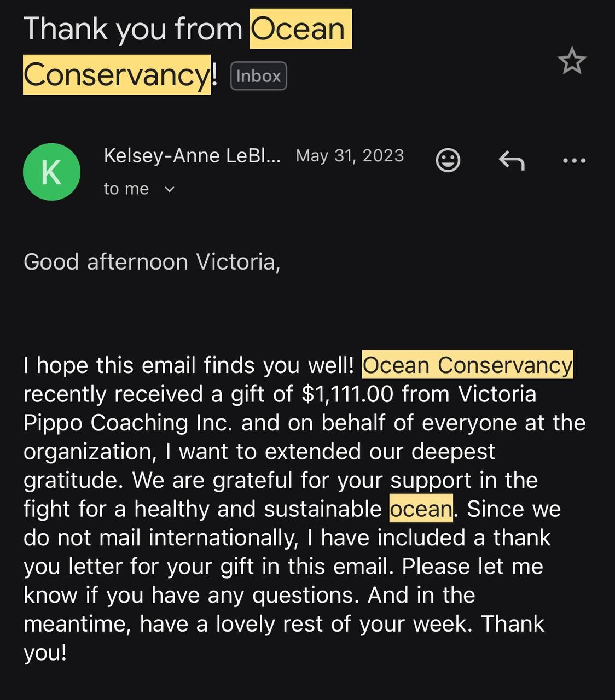Screen dimensions: 615x700
Task: Open the Inbox label chip
Action: 259,76
